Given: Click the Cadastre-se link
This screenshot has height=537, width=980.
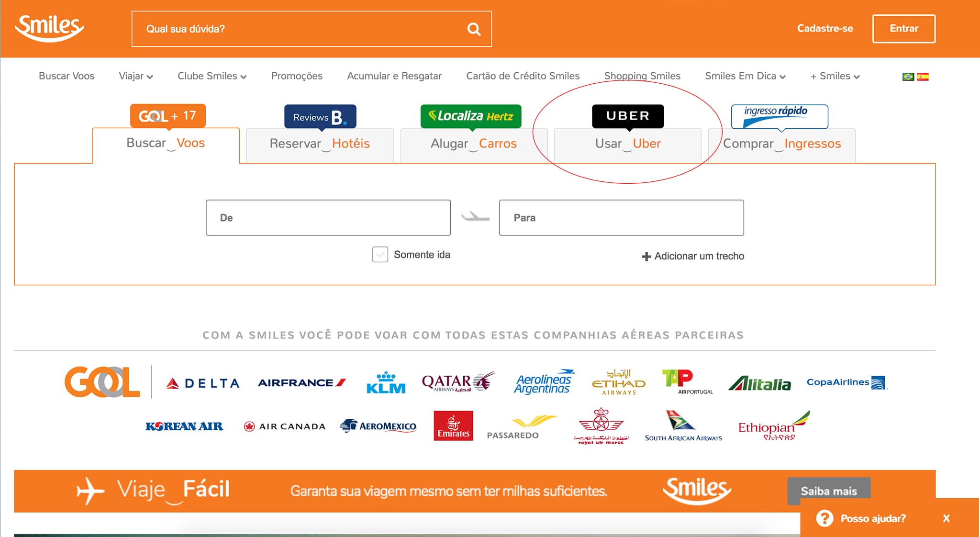Looking at the screenshot, I should pos(825,29).
